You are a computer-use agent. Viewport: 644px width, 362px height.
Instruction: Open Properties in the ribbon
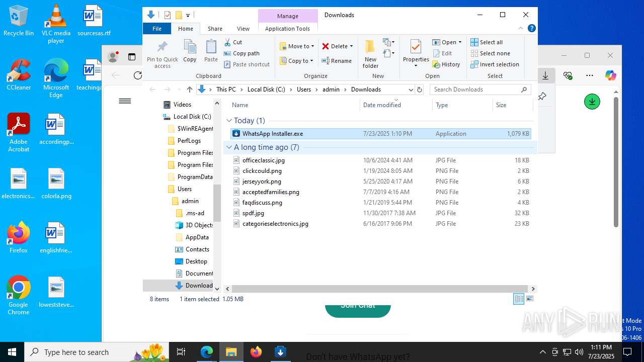pyautogui.click(x=416, y=53)
